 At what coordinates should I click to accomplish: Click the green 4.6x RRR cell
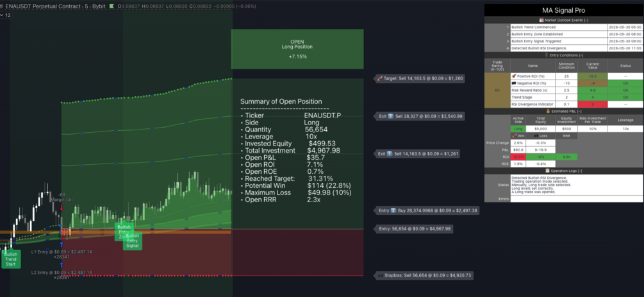click(x=566, y=157)
